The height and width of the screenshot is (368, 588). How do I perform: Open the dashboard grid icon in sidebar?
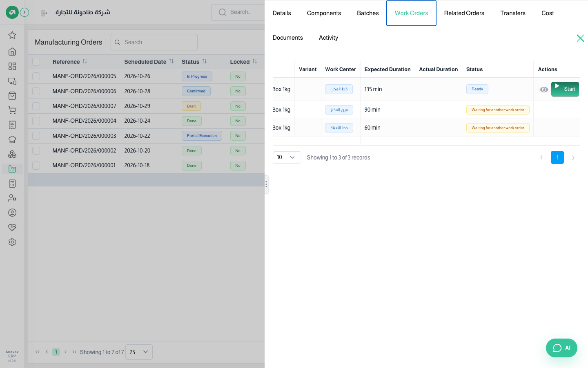pos(12,66)
